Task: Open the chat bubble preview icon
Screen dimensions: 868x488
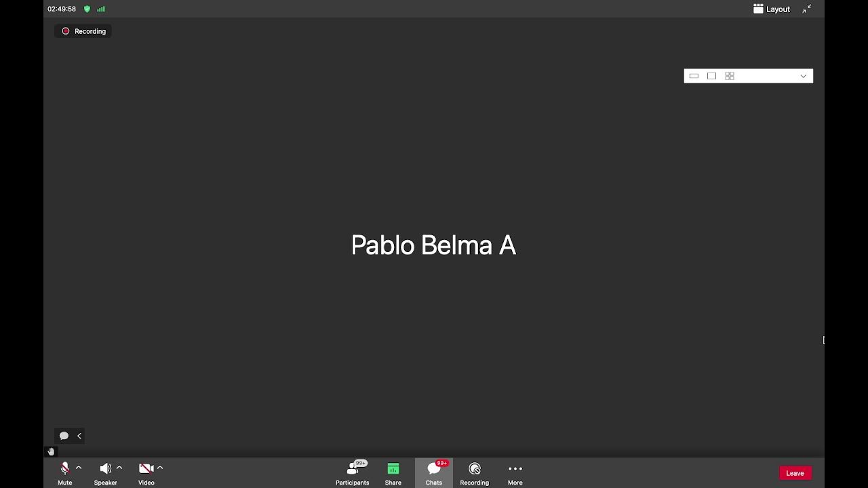Action: tap(64, 436)
